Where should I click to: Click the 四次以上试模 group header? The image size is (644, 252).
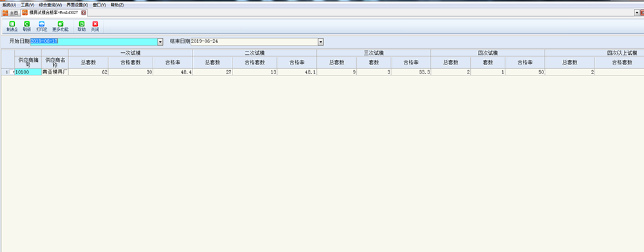(594, 53)
